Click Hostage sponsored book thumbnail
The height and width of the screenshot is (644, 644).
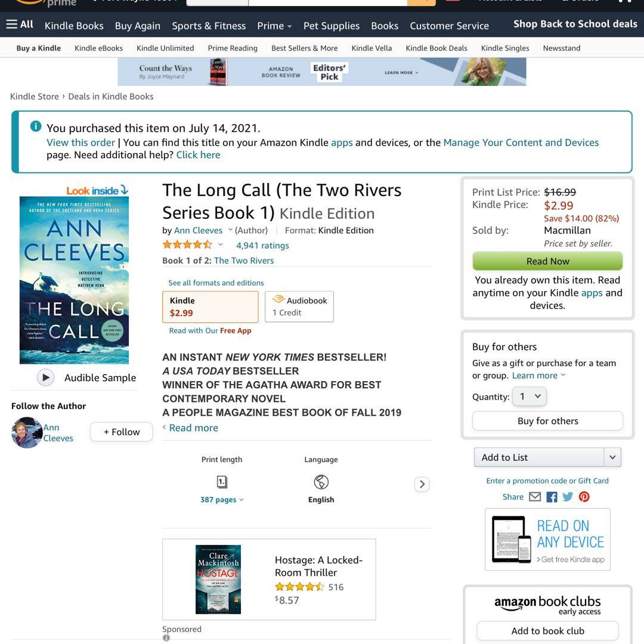tap(218, 580)
